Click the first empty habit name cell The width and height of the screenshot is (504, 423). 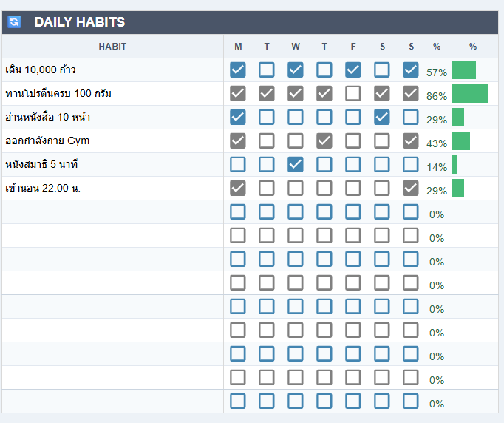112,212
